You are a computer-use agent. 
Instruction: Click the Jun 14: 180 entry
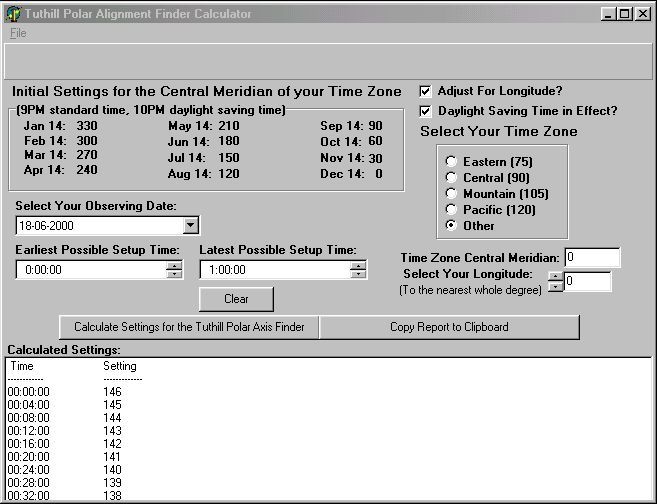(204, 141)
